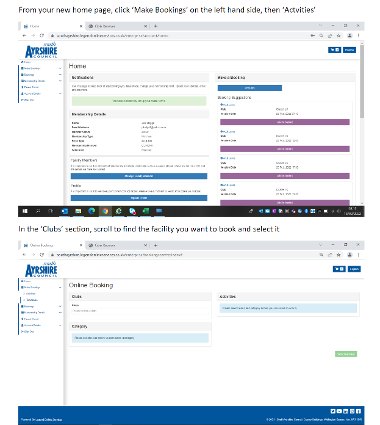The height and width of the screenshot is (425, 380).
Task: Select Activities submenu in lower sidebar
Action: point(31,300)
